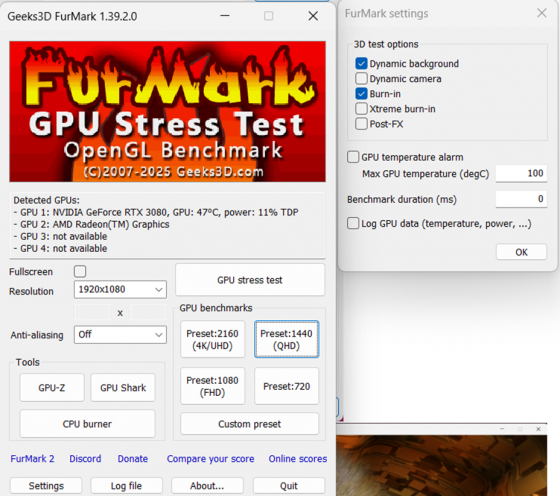Viewport: 560px width, 496px height.
Task: Minimize the Geeks3D FurMark window
Action: [x=225, y=16]
